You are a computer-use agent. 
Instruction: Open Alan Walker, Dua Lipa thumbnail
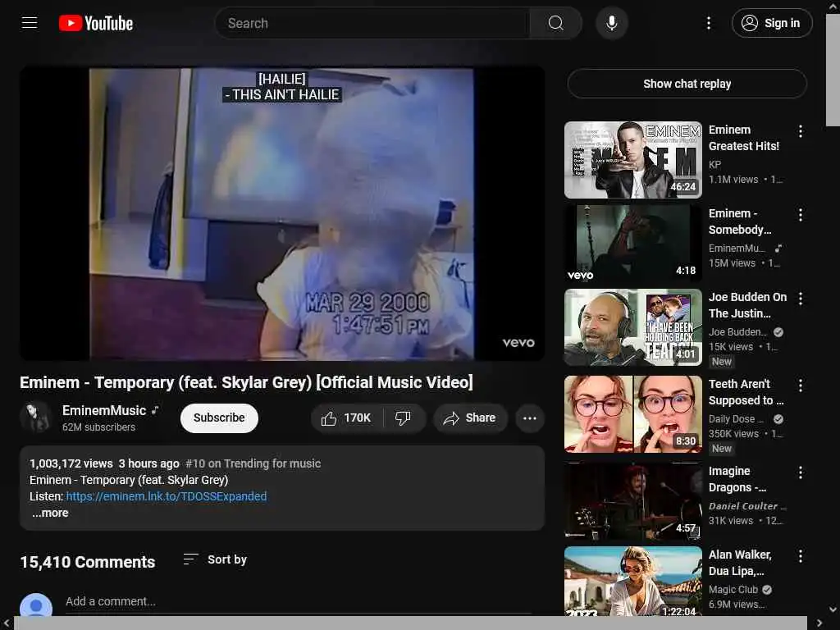pos(632,582)
